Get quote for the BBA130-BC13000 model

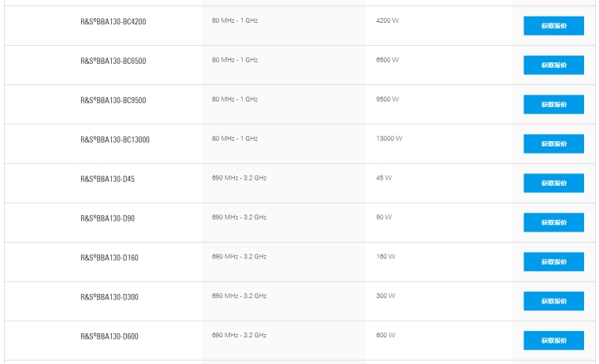(553, 144)
